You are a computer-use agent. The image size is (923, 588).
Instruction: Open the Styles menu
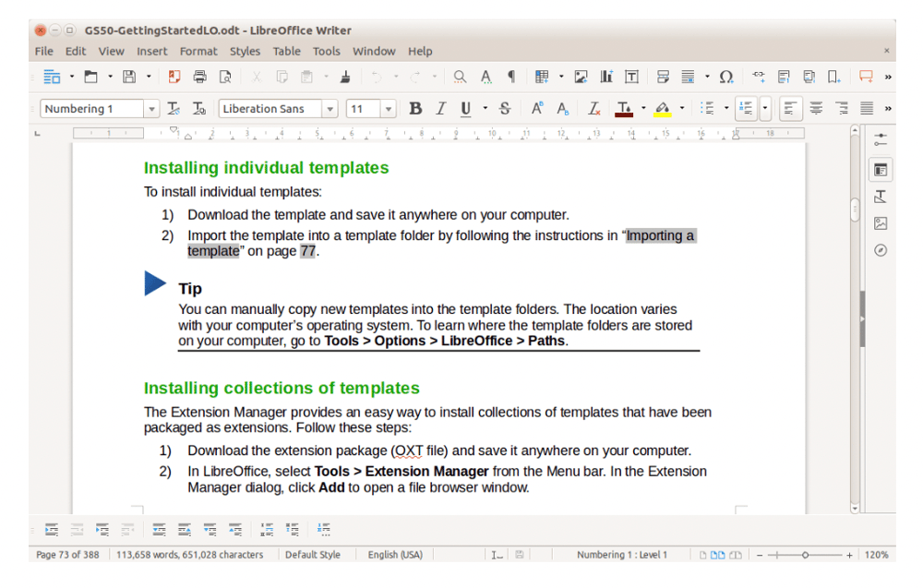click(x=245, y=51)
